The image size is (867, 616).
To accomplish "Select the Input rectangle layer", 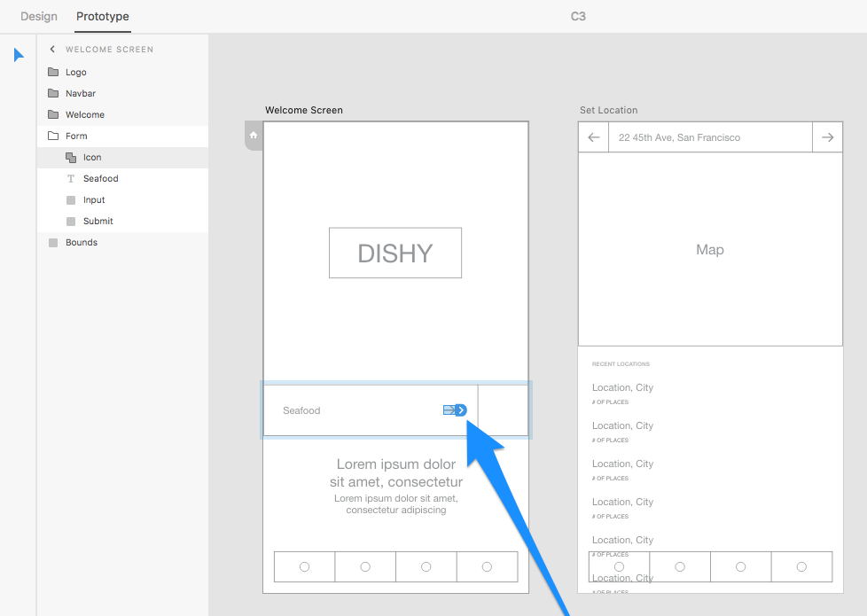I will 94,199.
